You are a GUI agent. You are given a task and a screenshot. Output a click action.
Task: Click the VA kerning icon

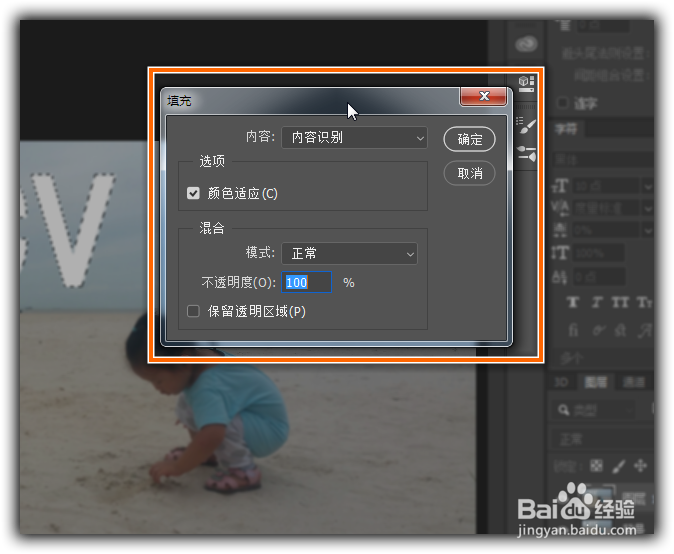pyautogui.click(x=560, y=208)
